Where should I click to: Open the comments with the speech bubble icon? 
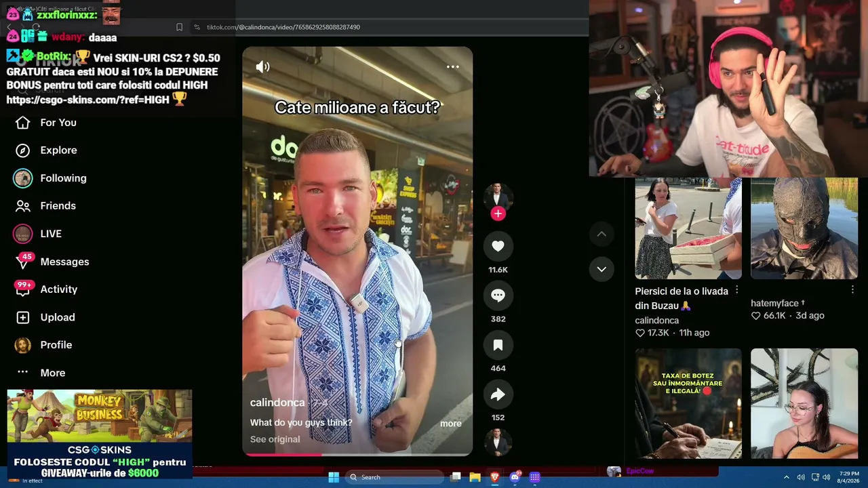coord(498,296)
